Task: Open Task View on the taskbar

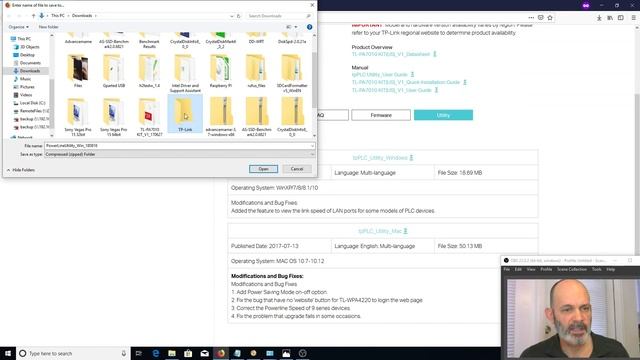Action: coord(139,353)
